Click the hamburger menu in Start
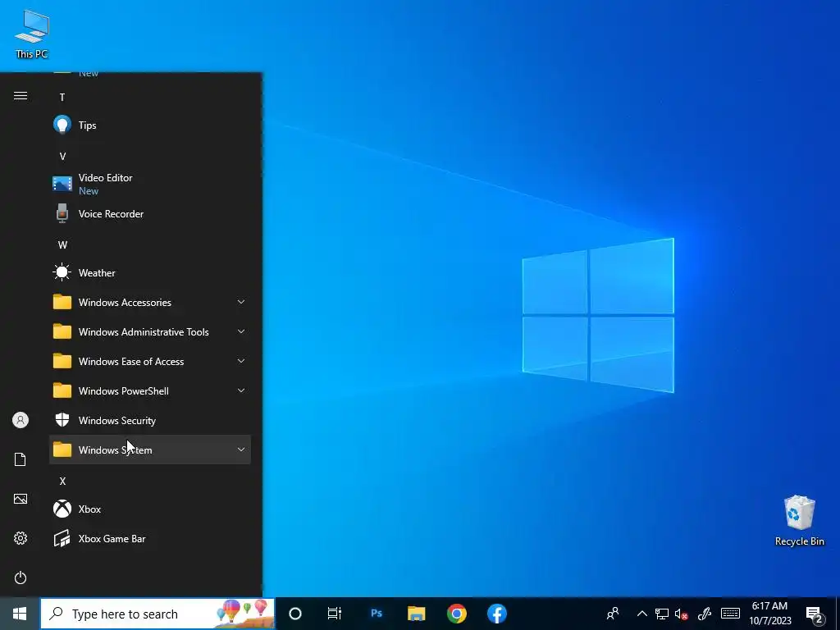Image resolution: width=840 pixels, height=630 pixels. pos(21,96)
